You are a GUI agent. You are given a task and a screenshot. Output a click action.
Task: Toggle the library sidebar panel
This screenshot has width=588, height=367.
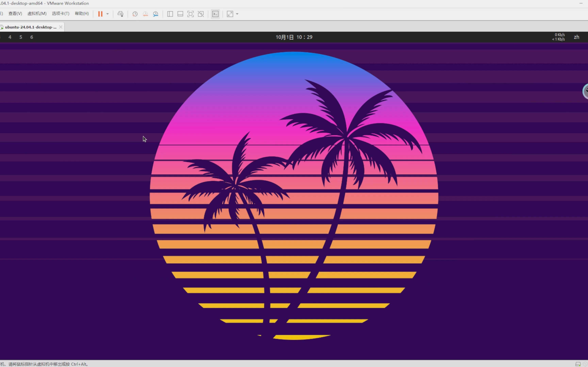pyautogui.click(x=170, y=14)
